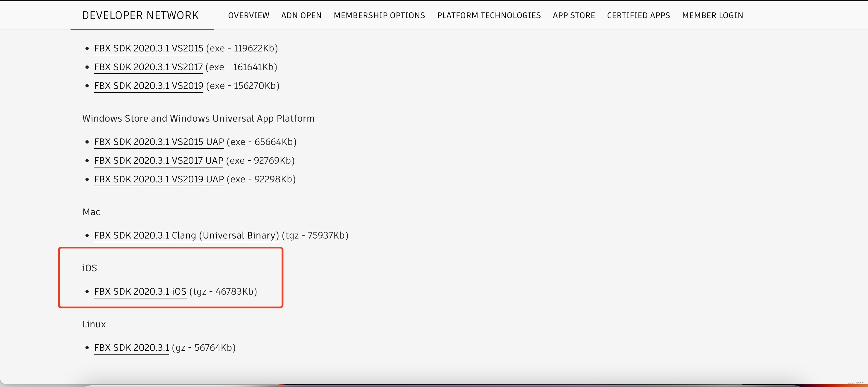Download FBX SDK 2020.3.1 VS2019 UAP

(x=159, y=179)
